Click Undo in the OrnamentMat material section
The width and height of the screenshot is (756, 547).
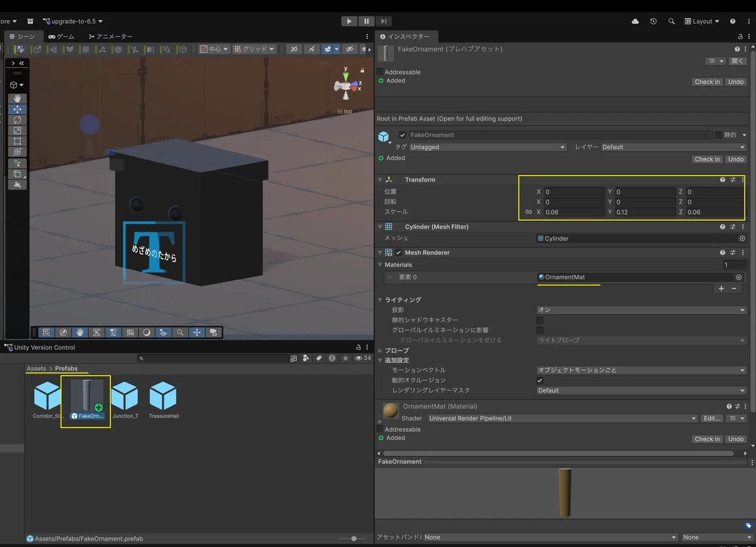[x=736, y=439]
